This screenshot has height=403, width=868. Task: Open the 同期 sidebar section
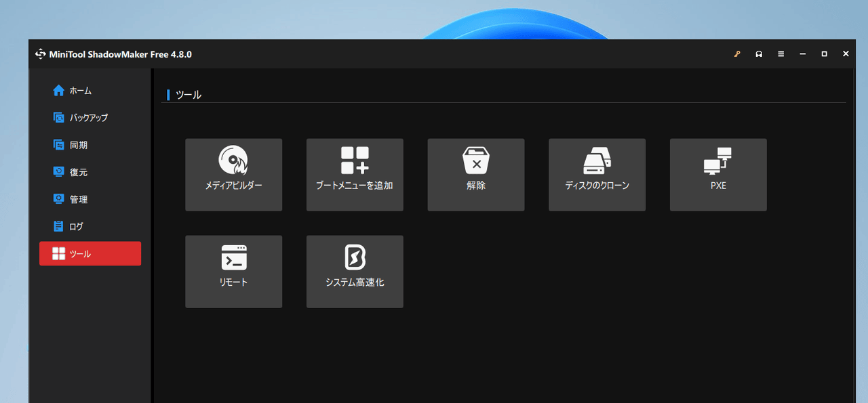pos(78,145)
